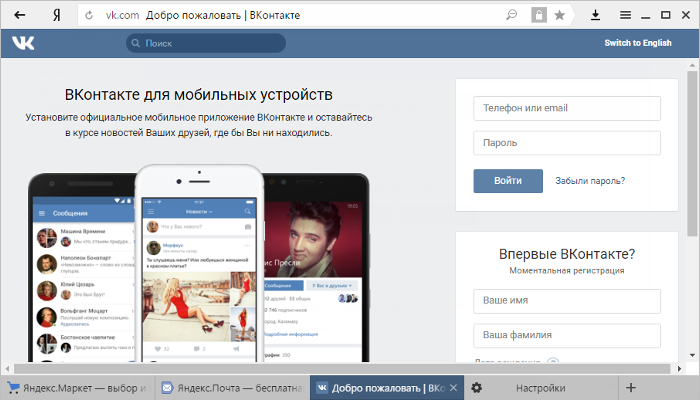The width and height of the screenshot is (700, 400).
Task: Click Switch to English link
Action: click(638, 43)
